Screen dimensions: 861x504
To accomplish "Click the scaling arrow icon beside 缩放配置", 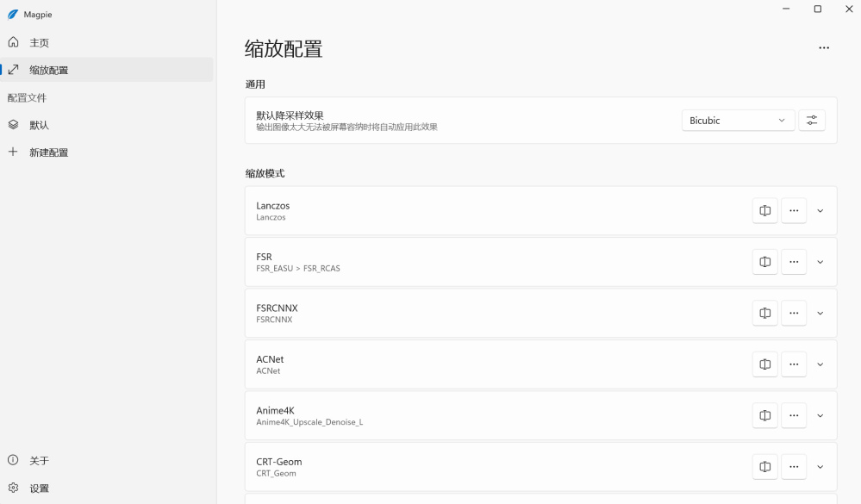I will [13, 69].
